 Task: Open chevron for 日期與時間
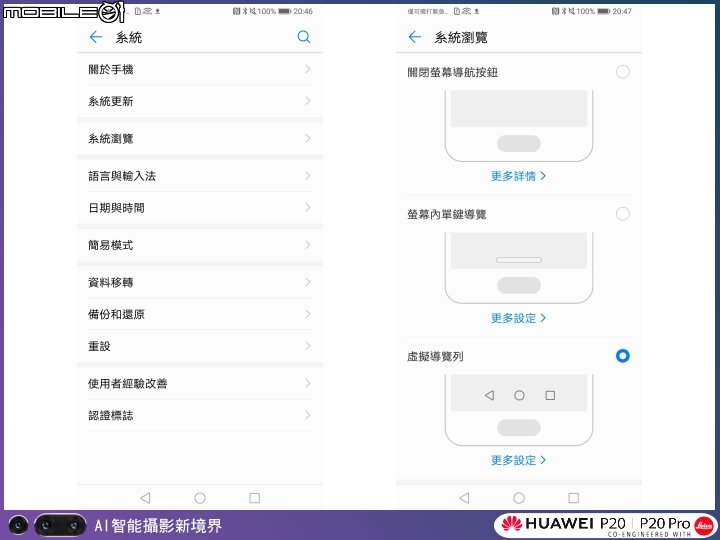308,208
